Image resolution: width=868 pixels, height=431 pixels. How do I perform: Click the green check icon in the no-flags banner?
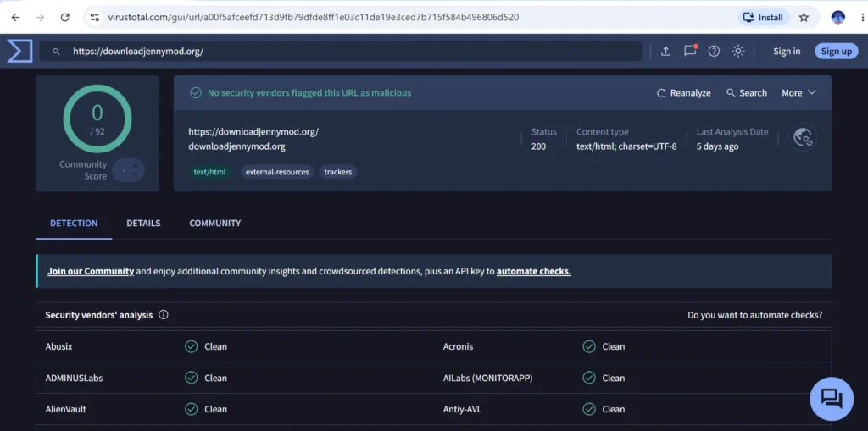(x=196, y=93)
